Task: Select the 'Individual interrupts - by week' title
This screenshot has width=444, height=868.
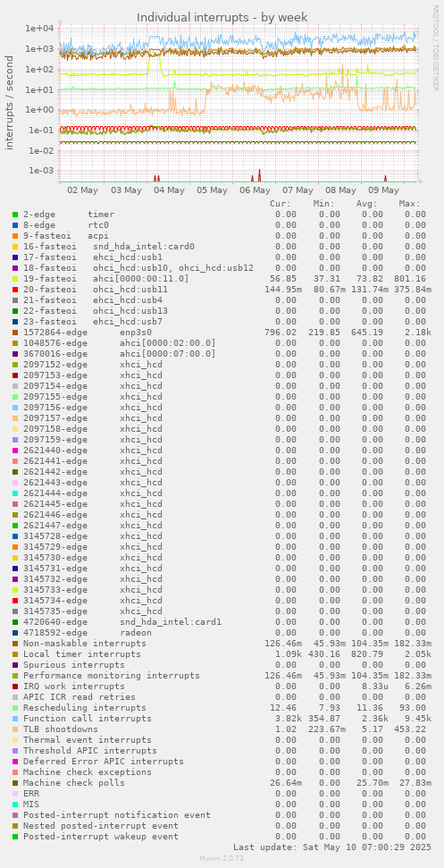Action: [x=222, y=18]
